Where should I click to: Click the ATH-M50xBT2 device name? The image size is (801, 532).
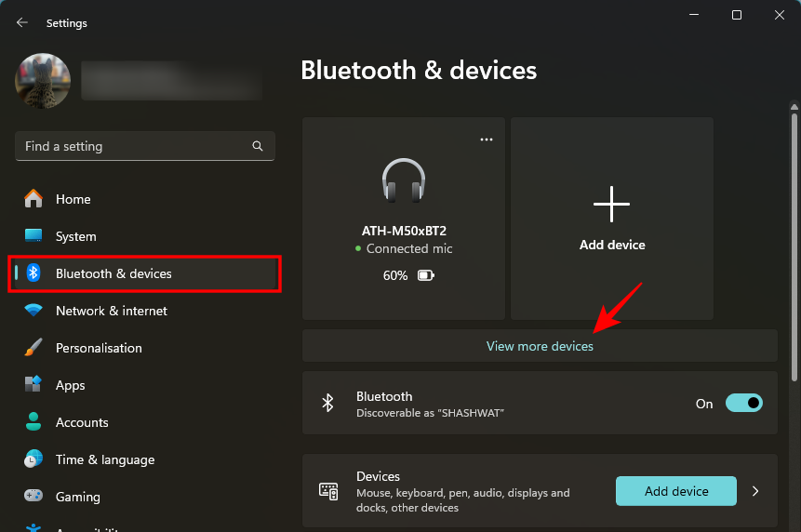404,231
